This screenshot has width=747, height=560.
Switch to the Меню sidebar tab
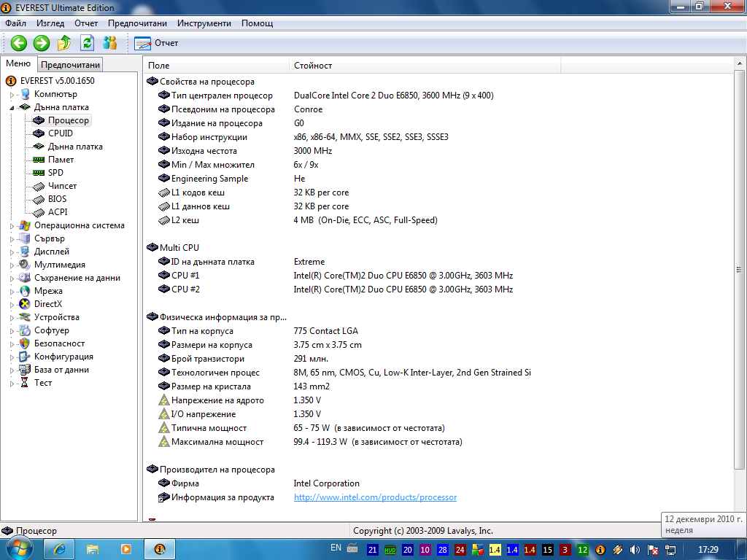click(18, 63)
